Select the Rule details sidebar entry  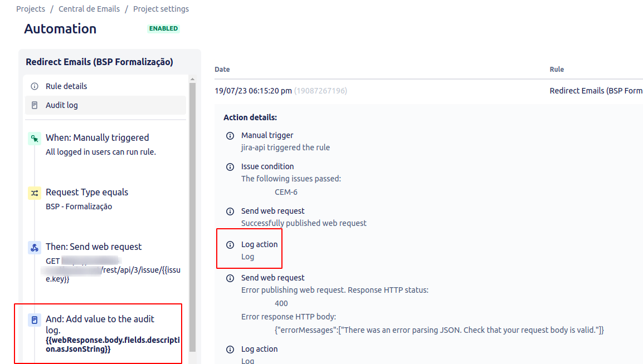coord(66,86)
